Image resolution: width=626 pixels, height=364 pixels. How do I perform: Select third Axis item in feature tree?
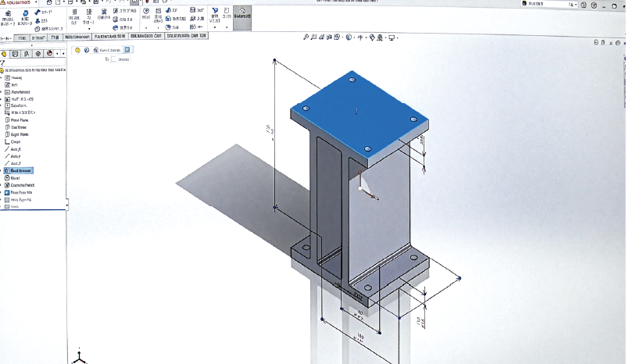click(x=13, y=163)
